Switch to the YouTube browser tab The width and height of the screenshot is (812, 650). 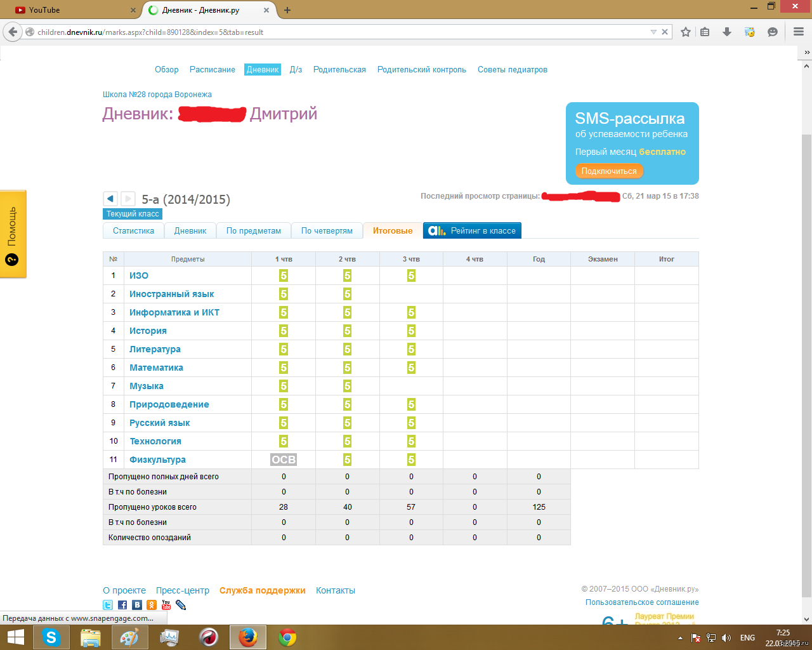[70, 10]
